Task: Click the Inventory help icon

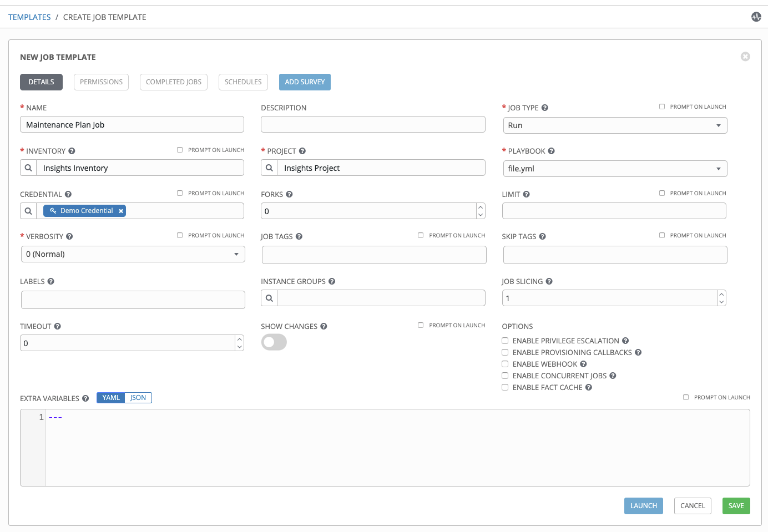Action: tap(72, 151)
